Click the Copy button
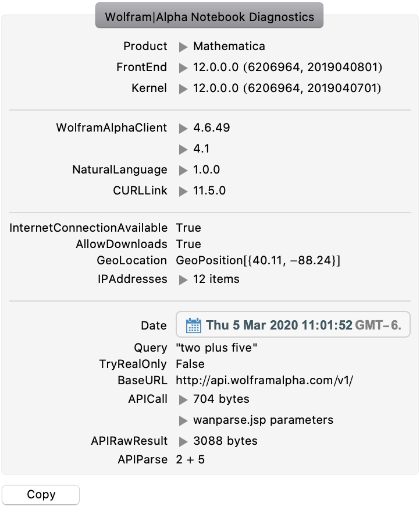The width and height of the screenshot is (420, 510). pyautogui.click(x=41, y=495)
